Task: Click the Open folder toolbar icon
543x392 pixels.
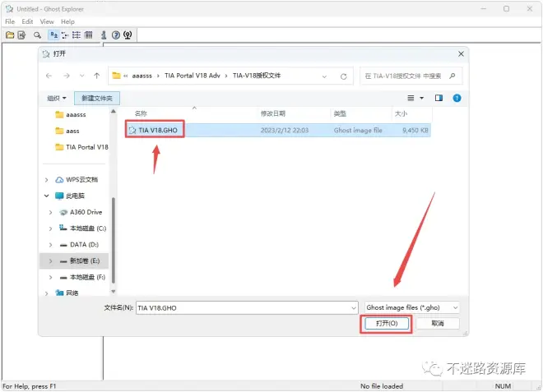Action: (x=10, y=35)
